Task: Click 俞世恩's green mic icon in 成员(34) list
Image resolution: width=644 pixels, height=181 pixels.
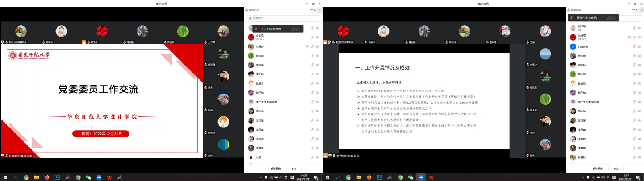Action: tap(634, 37)
